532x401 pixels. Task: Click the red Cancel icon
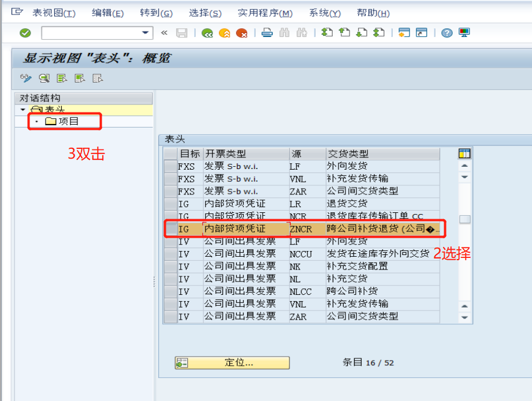241,33
